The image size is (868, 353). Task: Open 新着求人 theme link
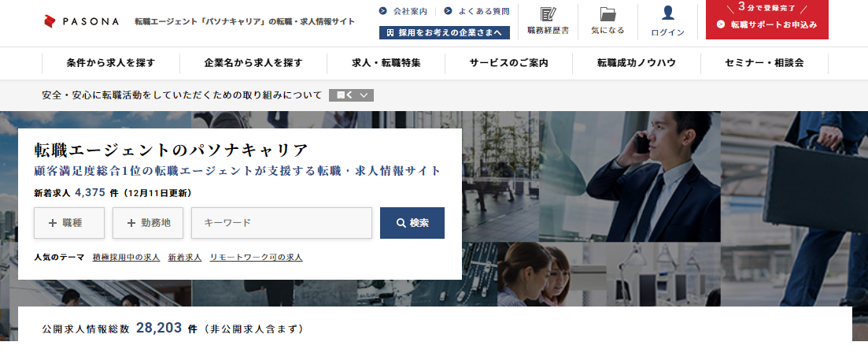click(185, 258)
